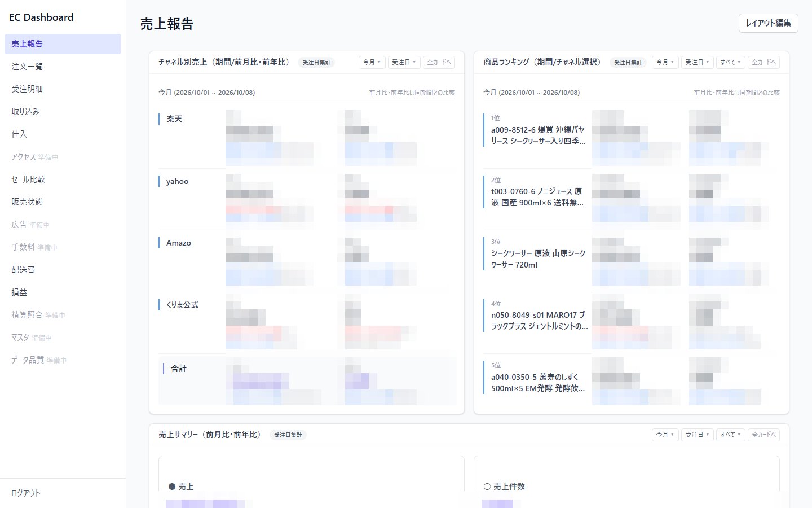Click the アクセス sidebar item
This screenshot has width=812, height=508.
[63, 157]
